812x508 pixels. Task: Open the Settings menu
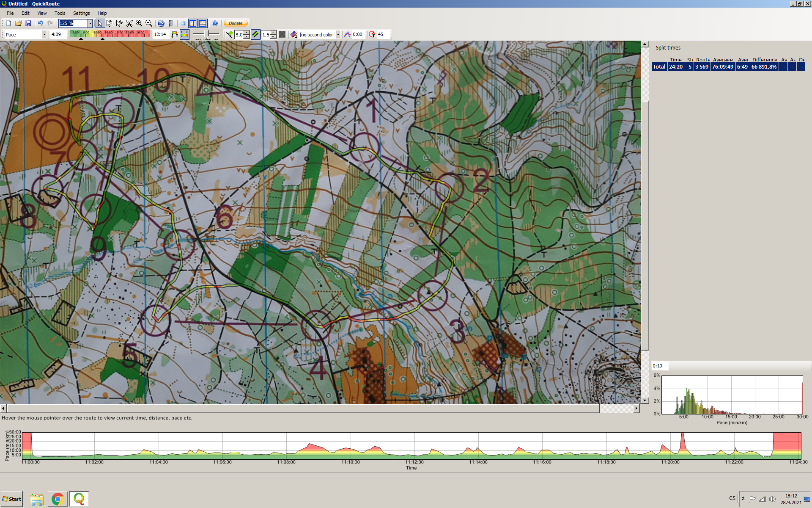pos(82,13)
